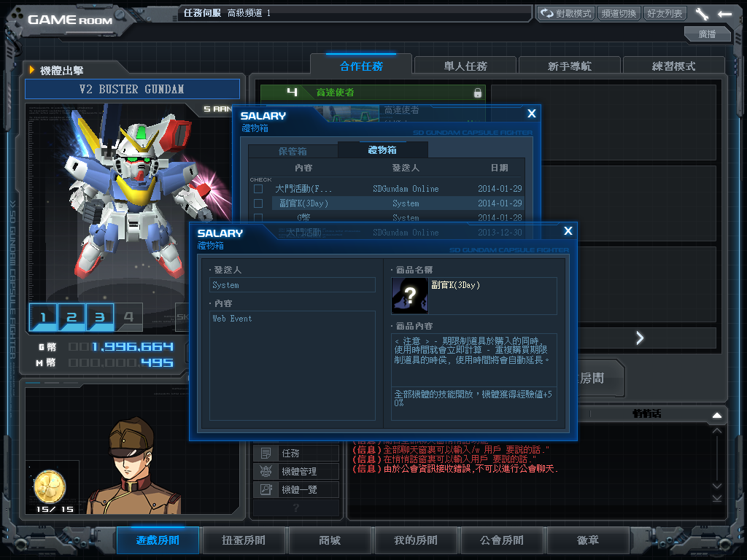This screenshot has height=560, width=747.
Task: Click the 2014-01-29 date of 副官K row
Action: pyautogui.click(x=500, y=203)
